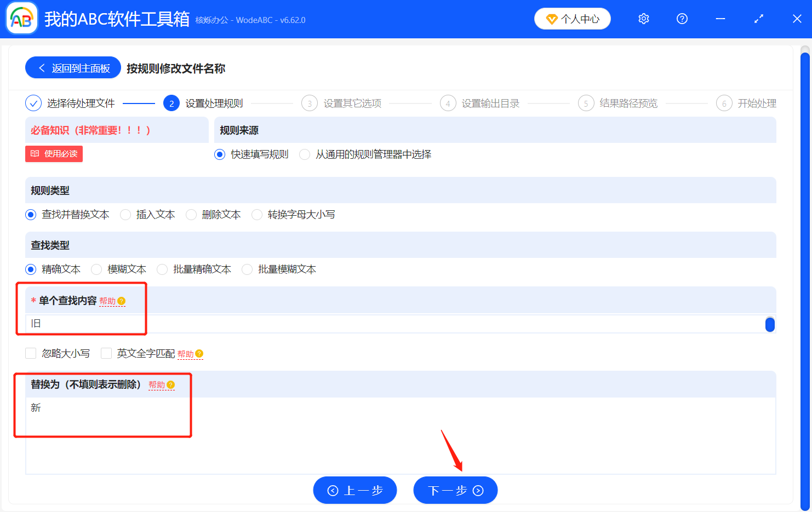Screen dimensions: 812x512
Task: Return to main panel via 返回到主面板
Action: click(73, 67)
